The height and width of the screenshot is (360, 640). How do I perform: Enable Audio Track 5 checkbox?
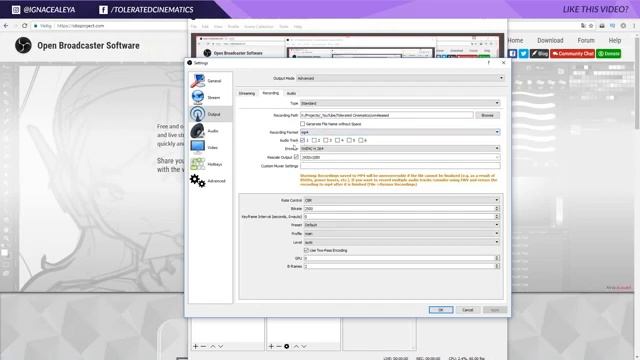pyautogui.click(x=349, y=140)
